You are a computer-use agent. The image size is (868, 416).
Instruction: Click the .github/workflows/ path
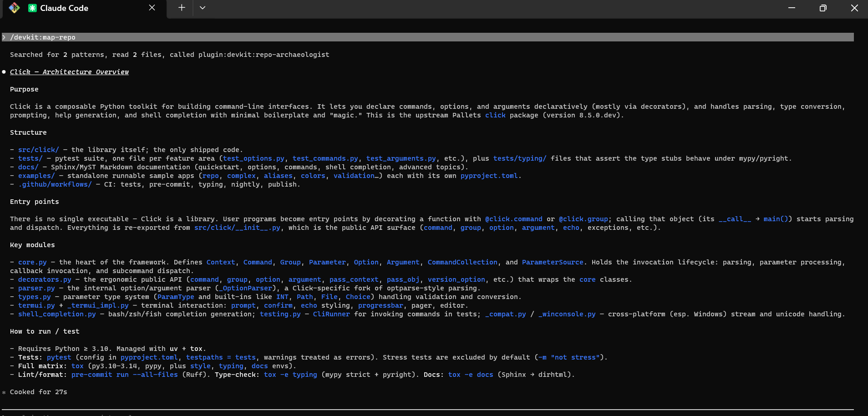(55, 184)
